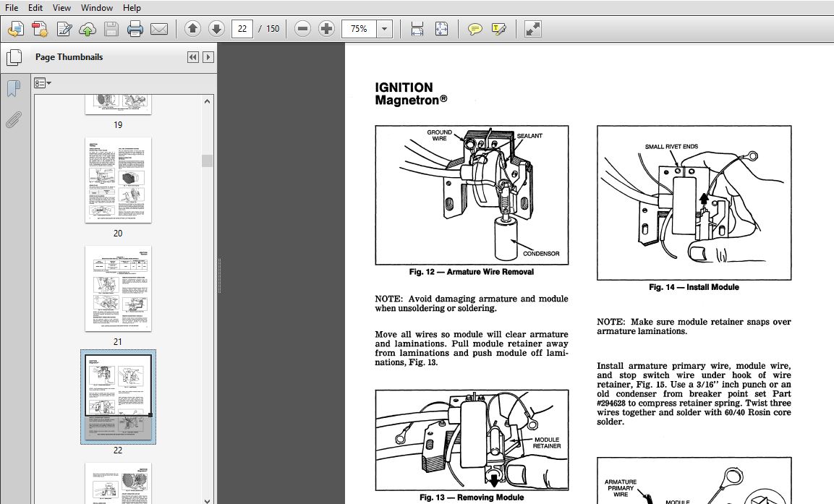This screenshot has width=834, height=504.
Task: Select the highlight text tool
Action: pos(499,29)
